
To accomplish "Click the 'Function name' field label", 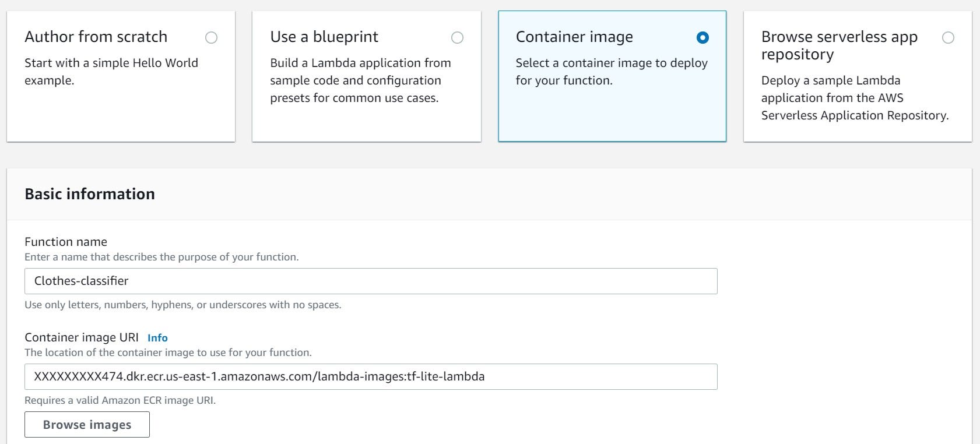I will [66, 242].
